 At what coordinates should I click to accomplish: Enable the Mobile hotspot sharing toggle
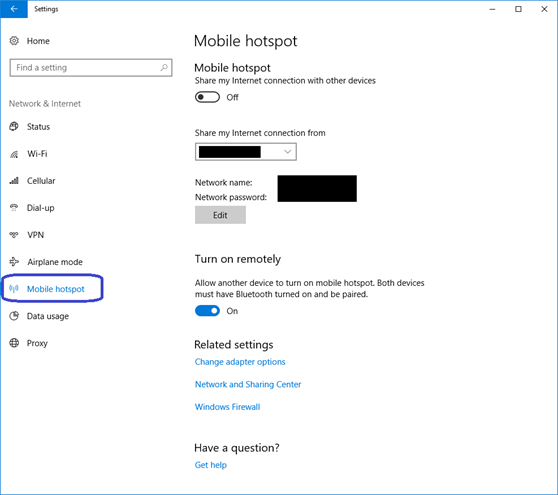pos(207,97)
